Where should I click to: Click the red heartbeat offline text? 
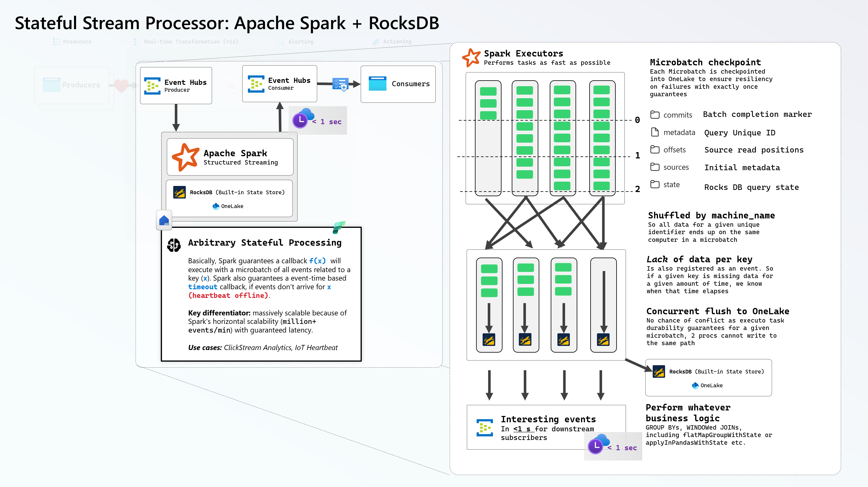[228, 295]
